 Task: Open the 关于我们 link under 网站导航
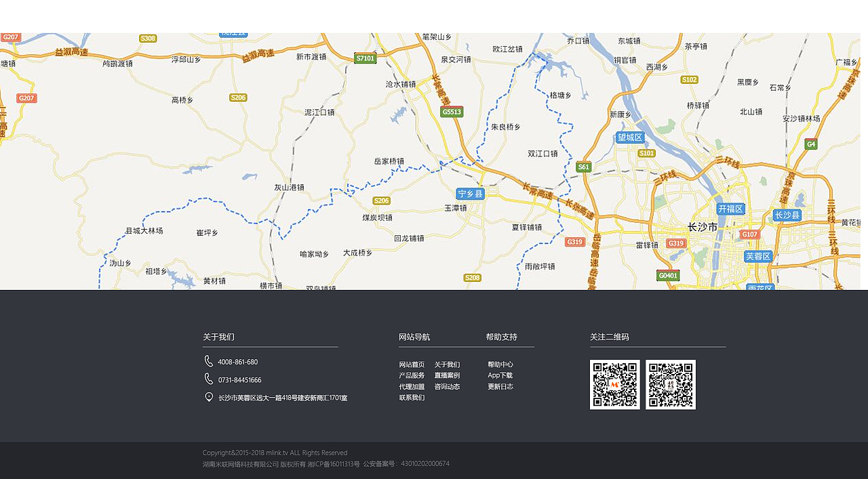[x=447, y=365]
